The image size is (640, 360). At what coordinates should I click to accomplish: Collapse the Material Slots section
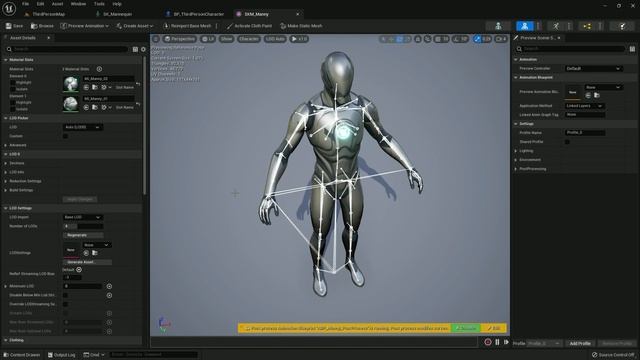pos(6,60)
